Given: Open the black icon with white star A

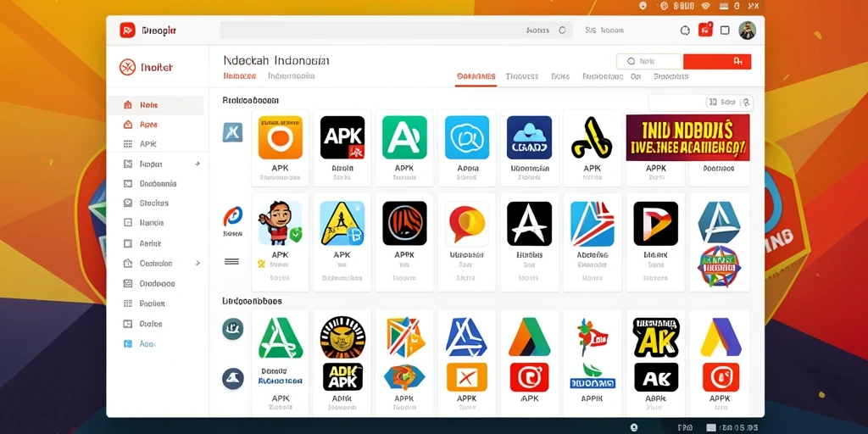Looking at the screenshot, I should point(529,223).
